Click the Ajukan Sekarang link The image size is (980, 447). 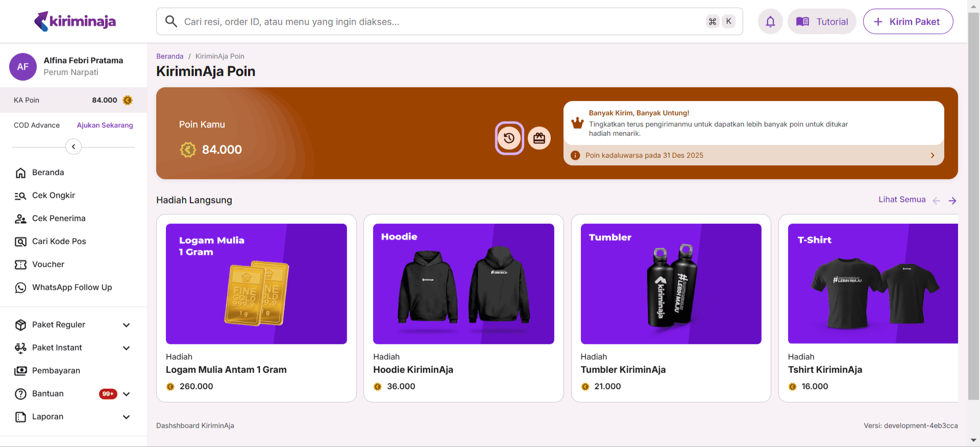[x=105, y=125]
